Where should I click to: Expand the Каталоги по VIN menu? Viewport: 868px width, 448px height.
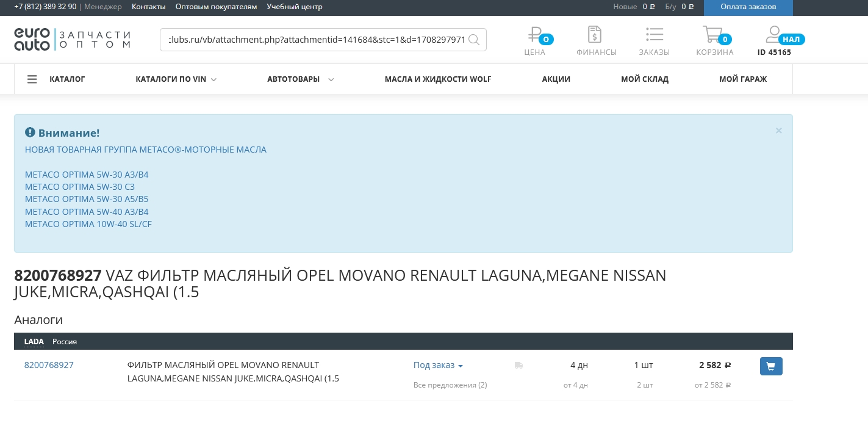[x=176, y=79]
